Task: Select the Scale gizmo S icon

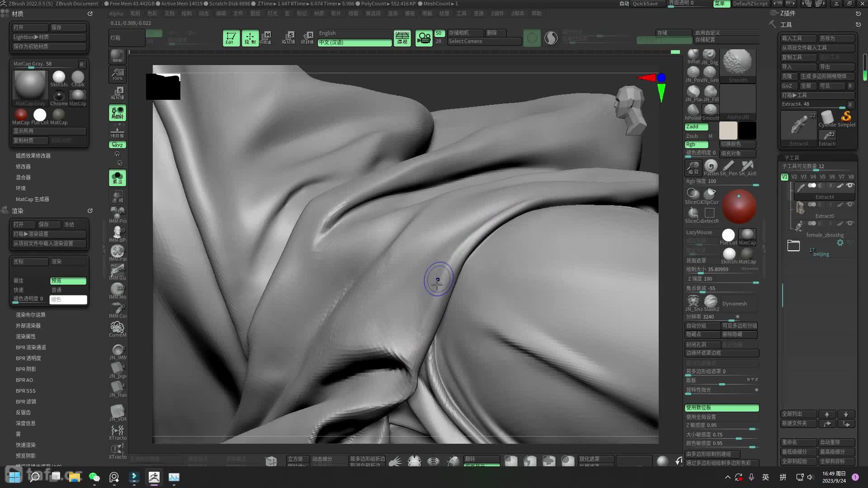Action: [x=288, y=38]
